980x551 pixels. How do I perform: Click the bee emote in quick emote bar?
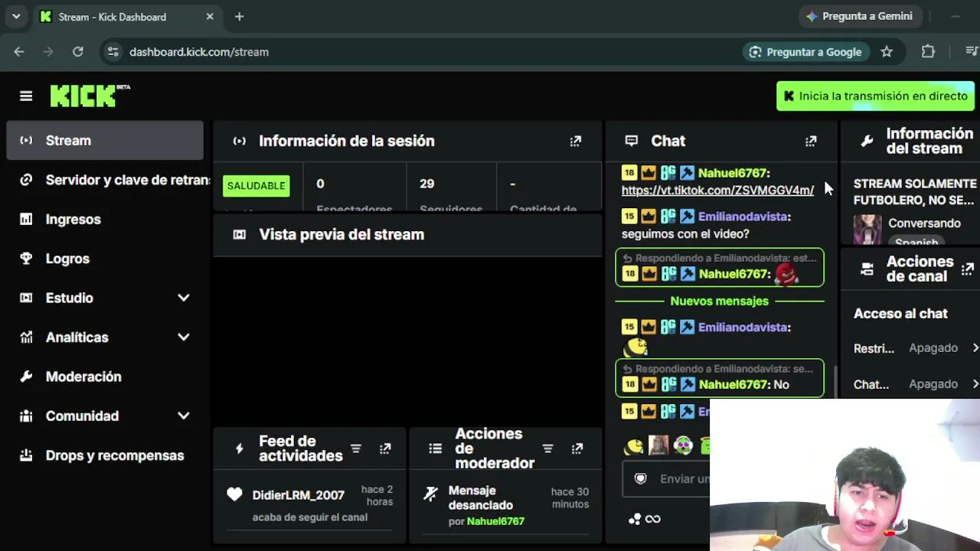(x=633, y=445)
